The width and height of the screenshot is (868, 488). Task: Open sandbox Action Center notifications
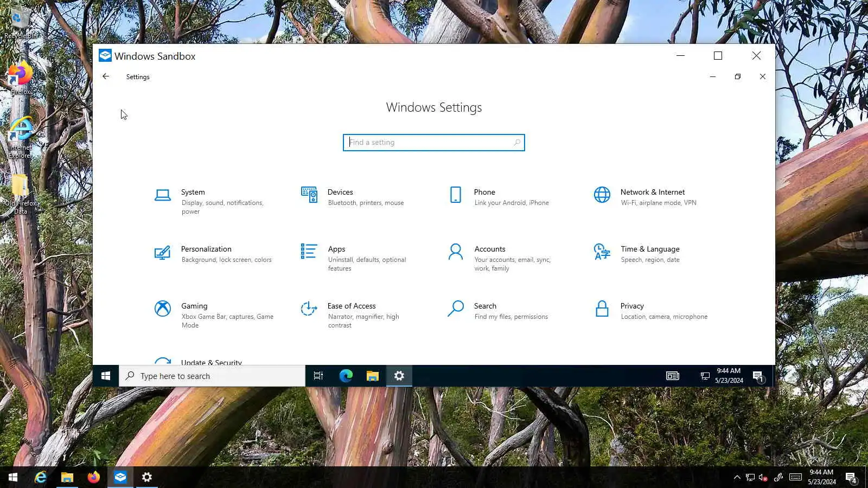pyautogui.click(x=758, y=376)
